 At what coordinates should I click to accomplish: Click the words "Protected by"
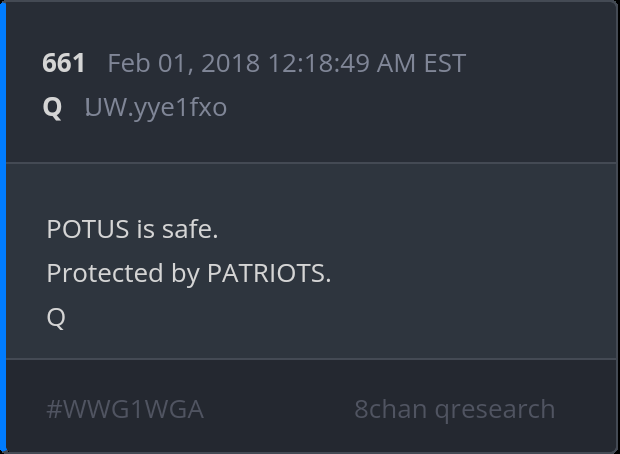pos(123,273)
